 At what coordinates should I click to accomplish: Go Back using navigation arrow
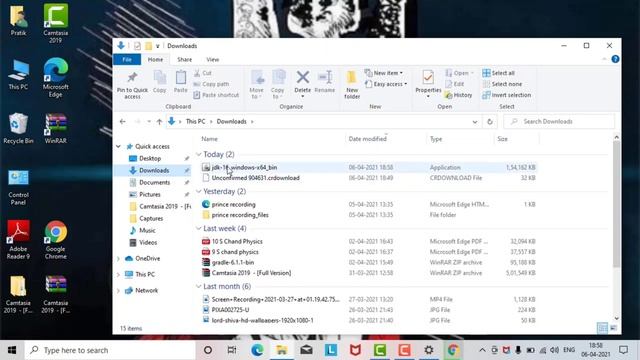pos(122,122)
